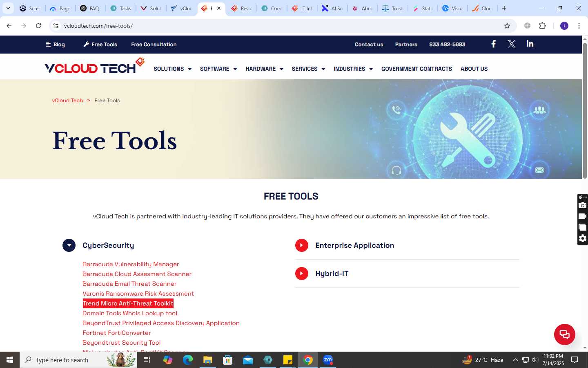Open Government Contracts page
This screenshot has height=368, width=588.
click(x=416, y=69)
